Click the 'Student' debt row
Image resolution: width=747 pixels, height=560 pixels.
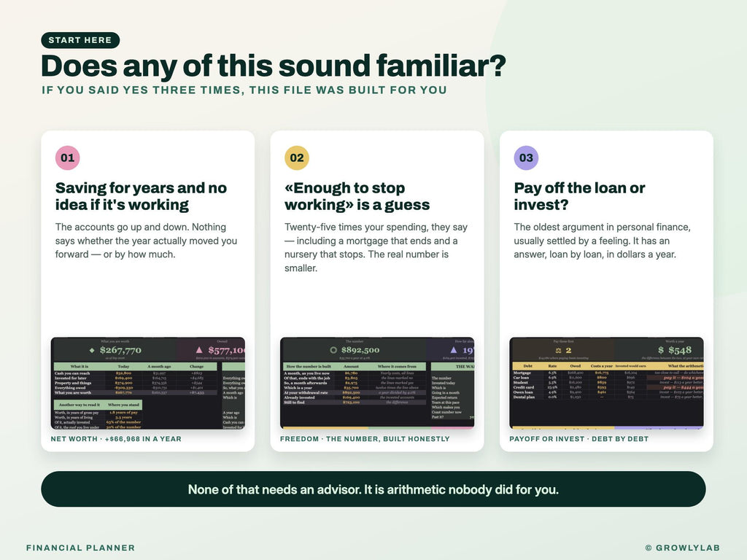coord(606,382)
